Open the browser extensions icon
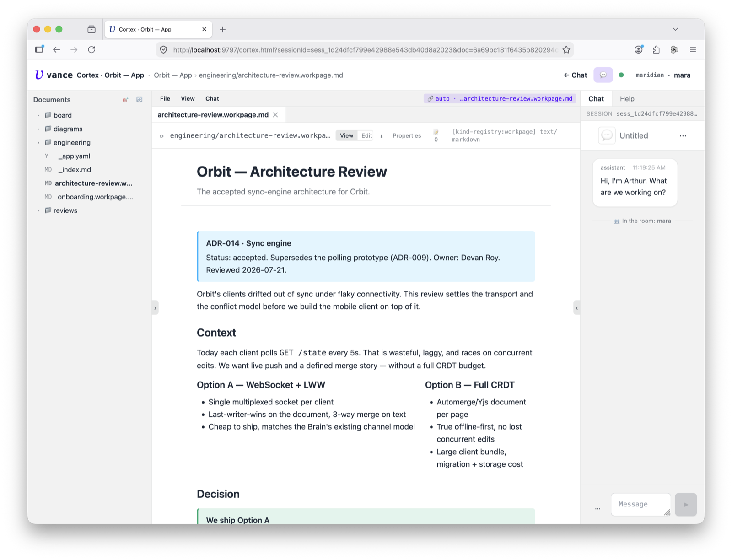The width and height of the screenshot is (732, 560). (656, 49)
